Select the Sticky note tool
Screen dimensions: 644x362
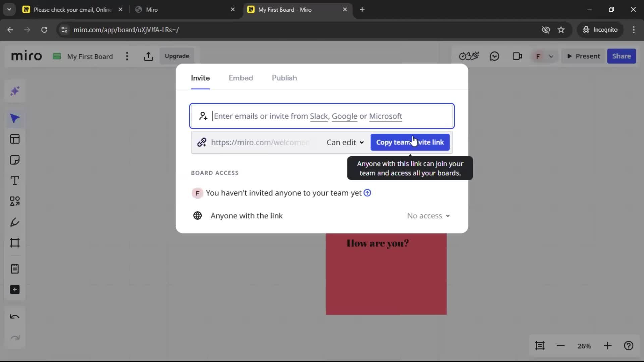pos(15,160)
